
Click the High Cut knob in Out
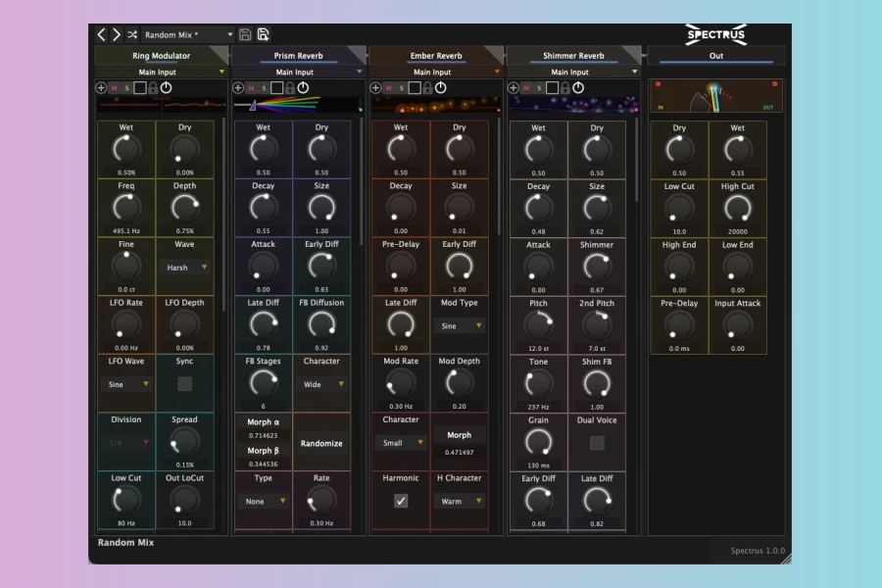pyautogui.click(x=737, y=207)
